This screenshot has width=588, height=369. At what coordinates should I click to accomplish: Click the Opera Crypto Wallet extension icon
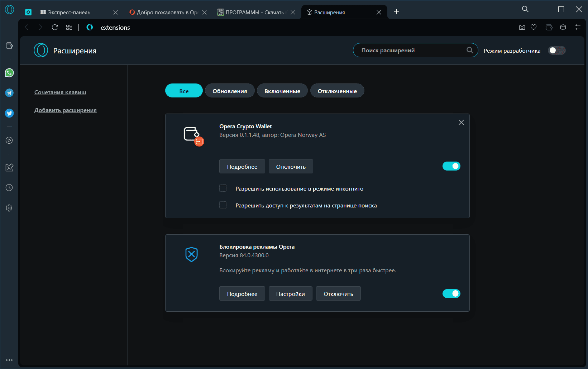[193, 136]
